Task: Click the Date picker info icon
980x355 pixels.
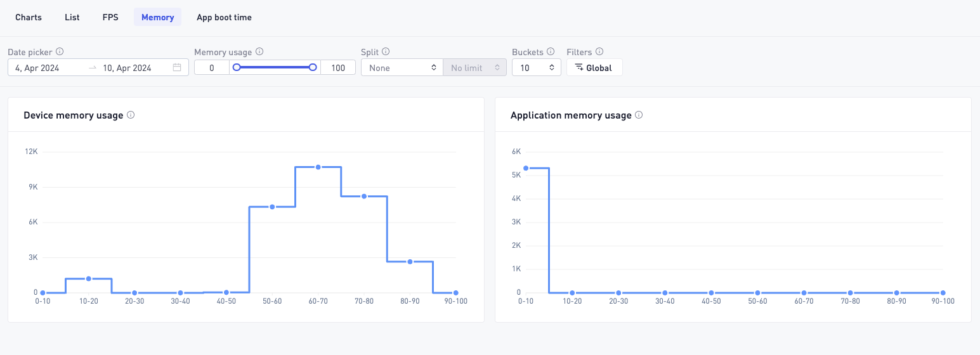Action: pos(60,52)
